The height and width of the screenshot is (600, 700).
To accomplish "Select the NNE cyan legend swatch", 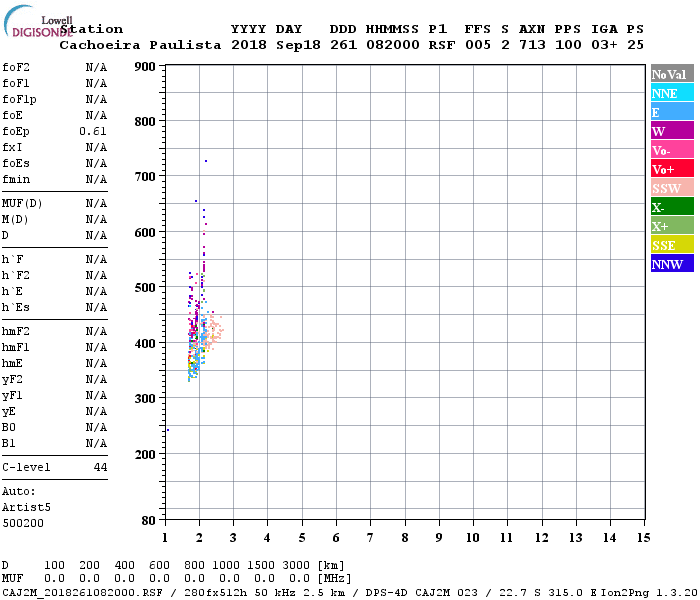I will [x=672, y=93].
